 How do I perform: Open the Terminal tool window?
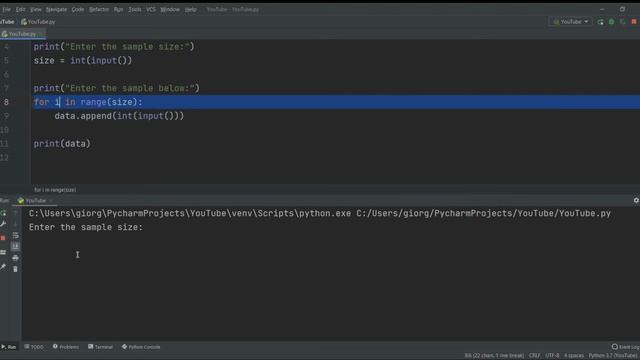(100, 347)
